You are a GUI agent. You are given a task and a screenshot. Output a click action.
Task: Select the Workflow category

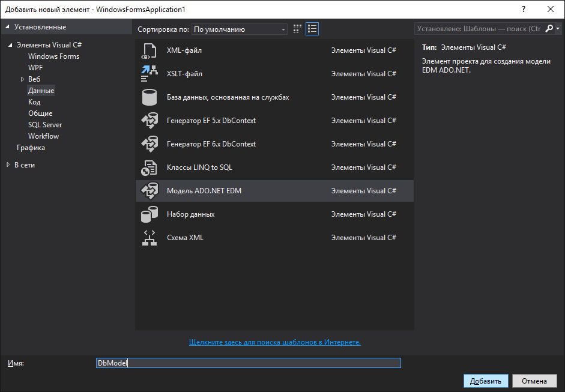point(44,136)
